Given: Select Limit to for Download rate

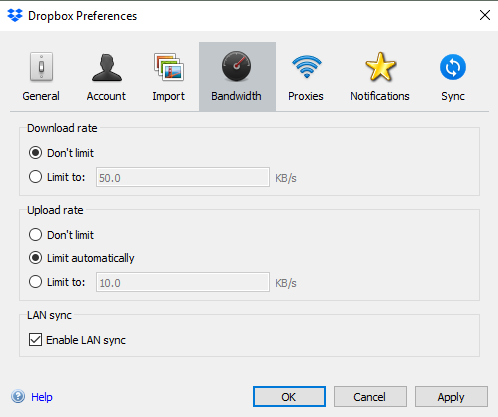Looking at the screenshot, I should point(35,177).
